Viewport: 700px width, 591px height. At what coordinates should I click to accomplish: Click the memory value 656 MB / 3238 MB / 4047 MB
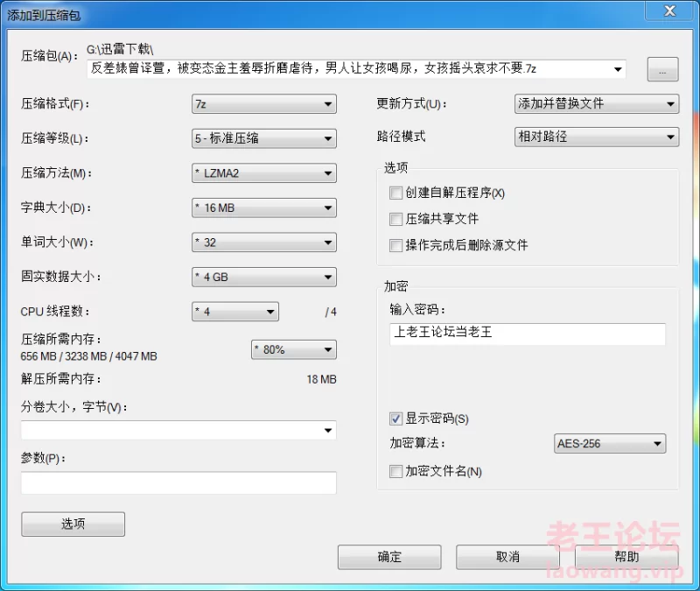[x=89, y=356]
